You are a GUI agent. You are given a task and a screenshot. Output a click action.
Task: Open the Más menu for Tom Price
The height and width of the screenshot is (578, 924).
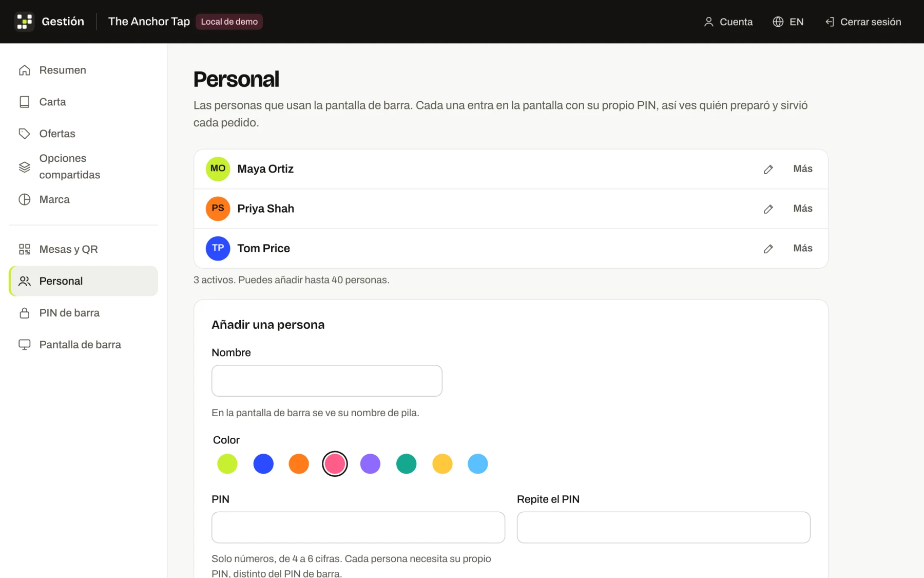pyautogui.click(x=803, y=248)
